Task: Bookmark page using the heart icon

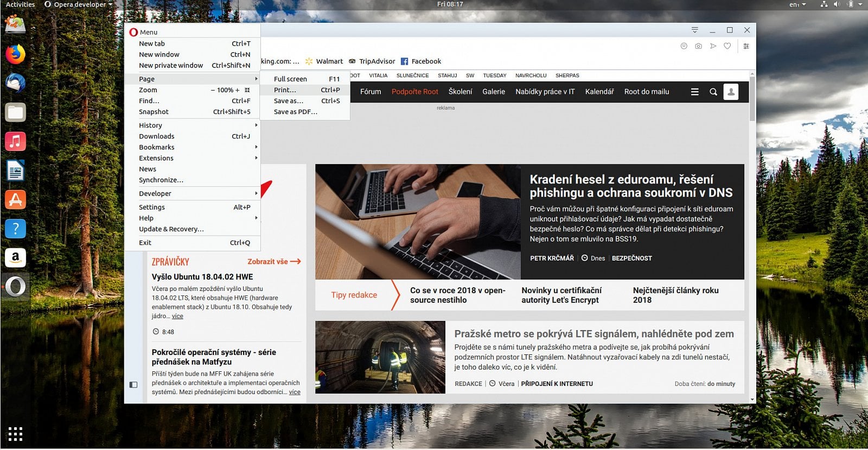Action: (x=727, y=46)
